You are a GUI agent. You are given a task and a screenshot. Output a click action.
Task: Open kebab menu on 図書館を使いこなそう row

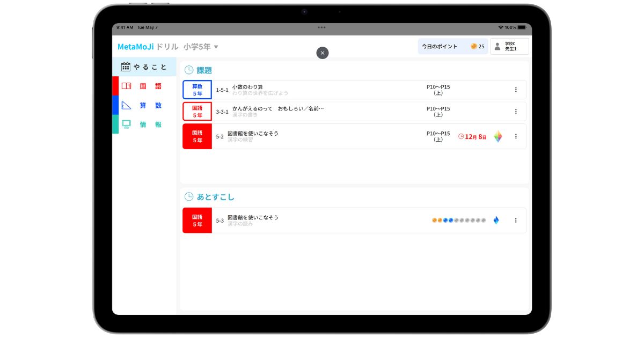[516, 136]
